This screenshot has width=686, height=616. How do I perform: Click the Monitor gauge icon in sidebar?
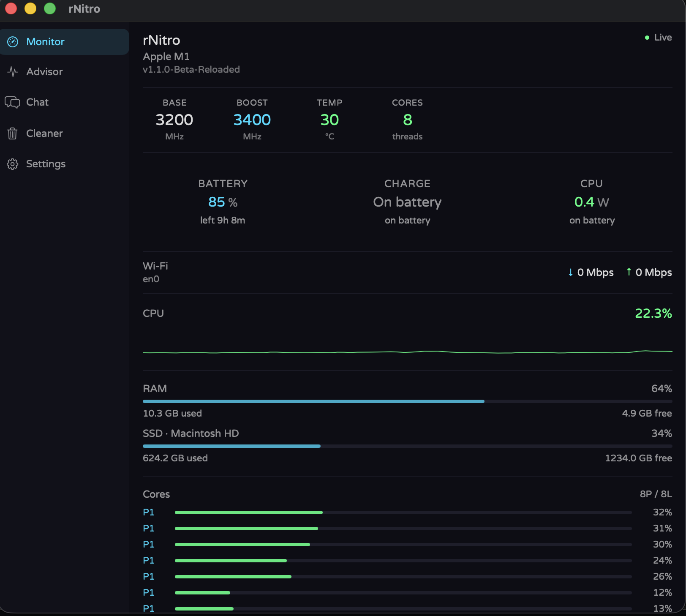13,42
